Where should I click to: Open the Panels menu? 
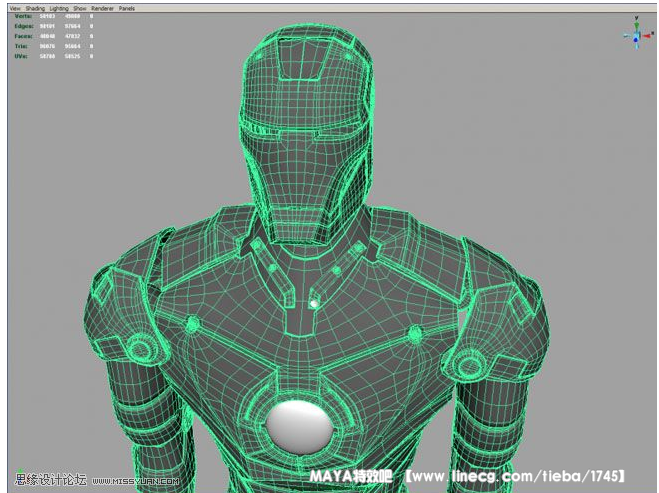click(x=127, y=8)
